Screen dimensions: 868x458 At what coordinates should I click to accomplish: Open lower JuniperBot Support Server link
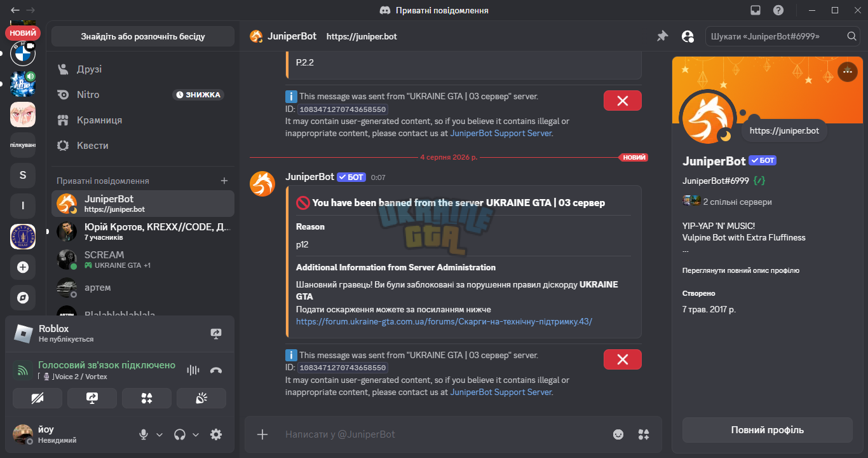coord(501,392)
